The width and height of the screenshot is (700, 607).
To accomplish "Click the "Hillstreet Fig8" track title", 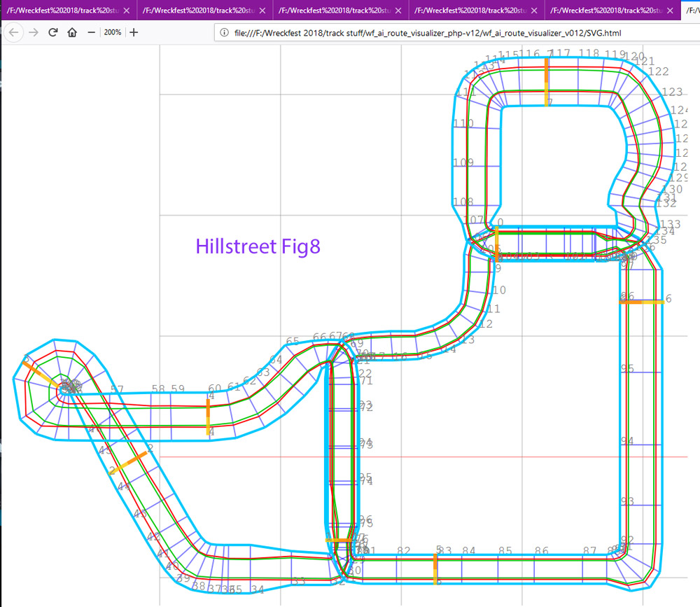I will [258, 246].
